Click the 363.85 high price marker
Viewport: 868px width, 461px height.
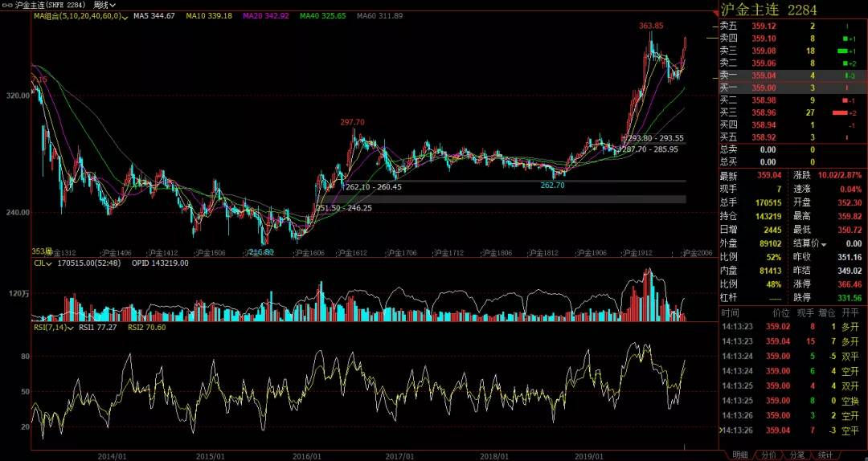click(651, 26)
